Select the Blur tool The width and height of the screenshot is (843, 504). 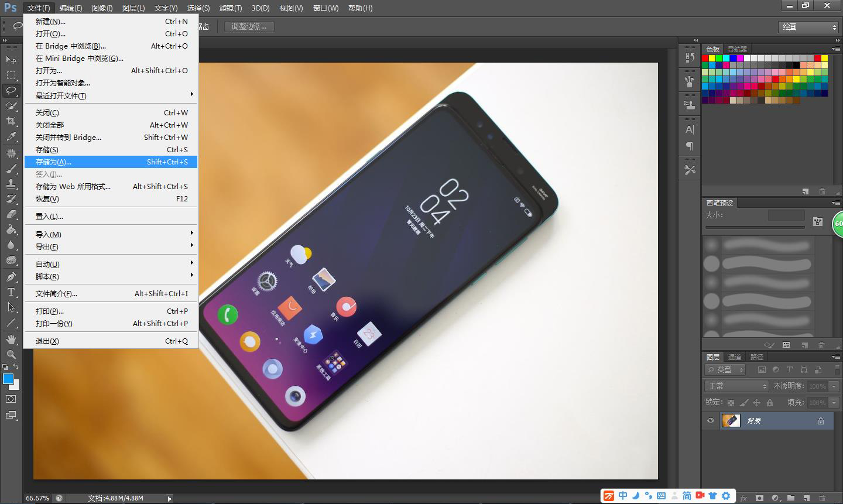[x=11, y=245]
